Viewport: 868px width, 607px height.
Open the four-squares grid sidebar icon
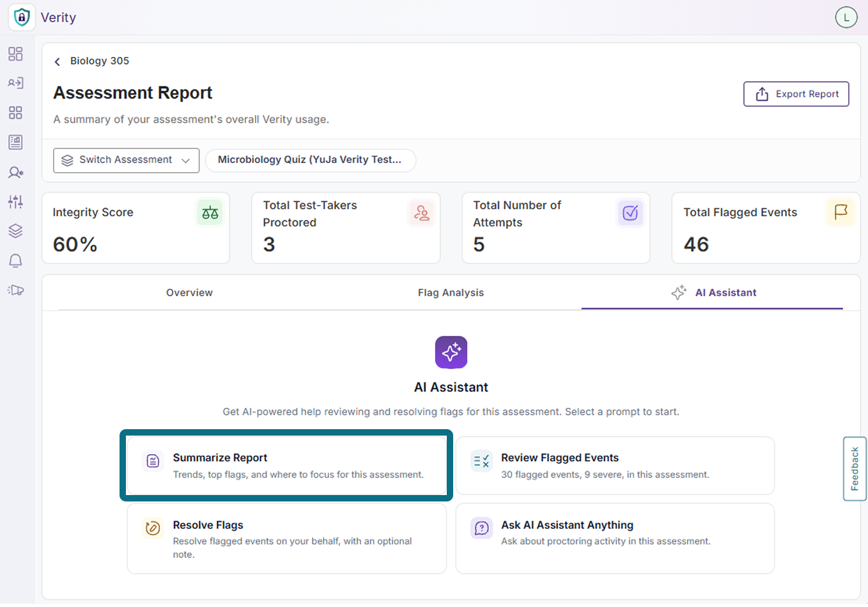click(x=15, y=113)
